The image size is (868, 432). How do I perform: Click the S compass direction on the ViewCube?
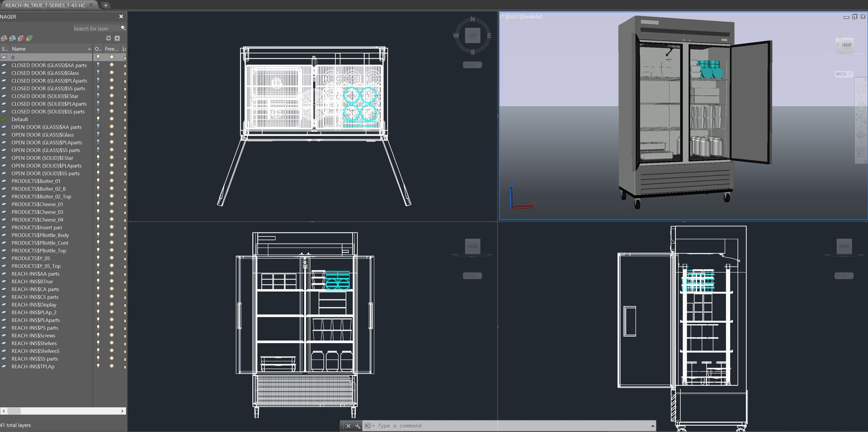(472, 52)
